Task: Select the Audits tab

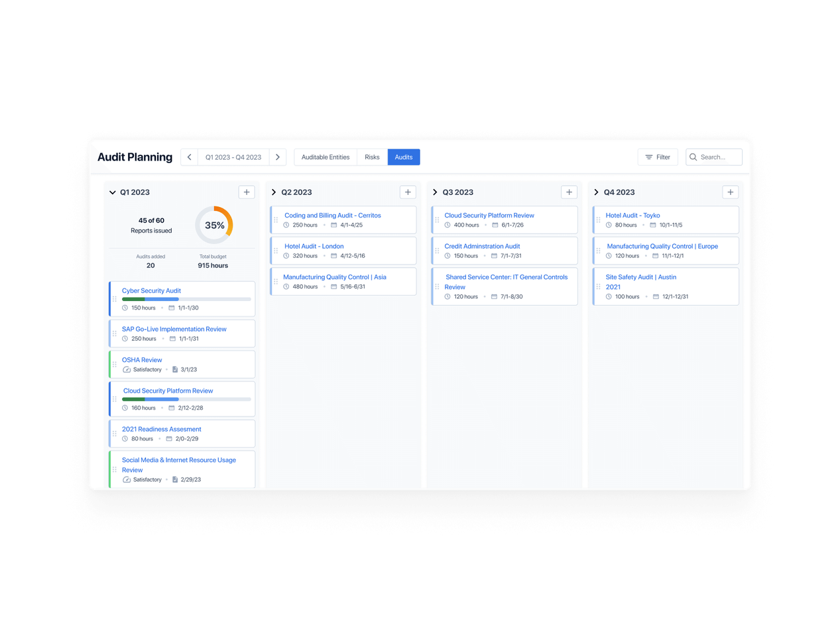Action: 404,157
